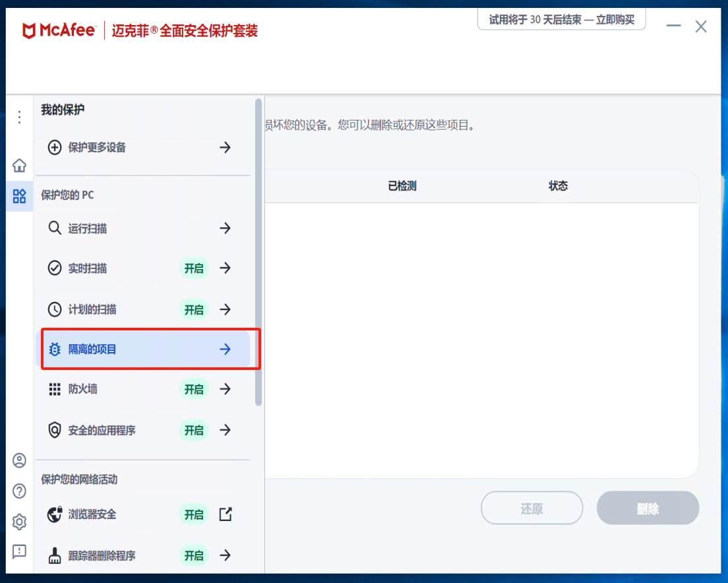Open 安全的应用程序 menu entry
The image size is (728, 583).
(142, 430)
